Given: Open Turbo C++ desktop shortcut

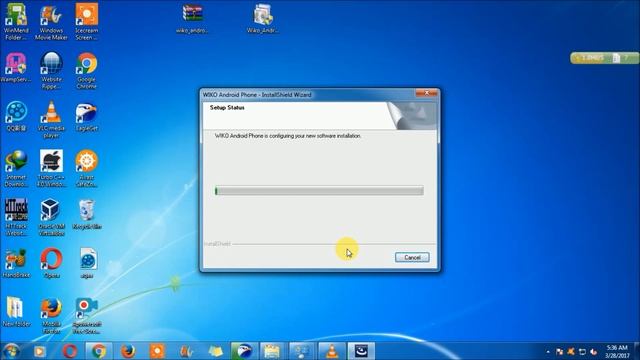Looking at the screenshot, I should click(x=51, y=169).
